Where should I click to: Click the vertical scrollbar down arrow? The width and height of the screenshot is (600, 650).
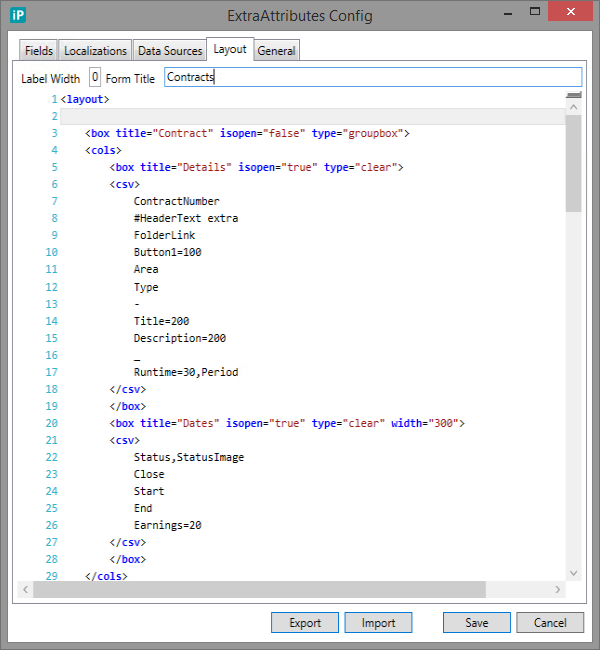tap(573, 573)
